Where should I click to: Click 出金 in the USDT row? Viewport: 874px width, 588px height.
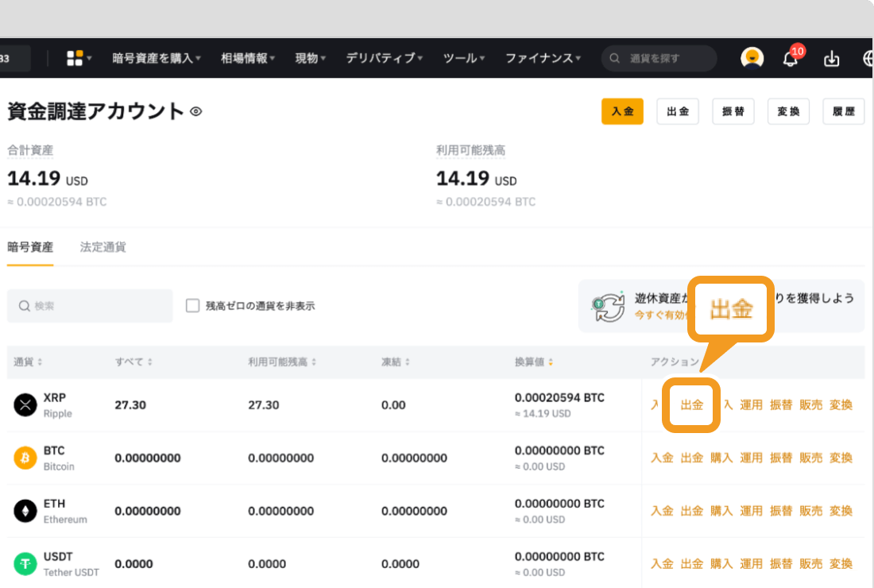pyautogui.click(x=692, y=564)
